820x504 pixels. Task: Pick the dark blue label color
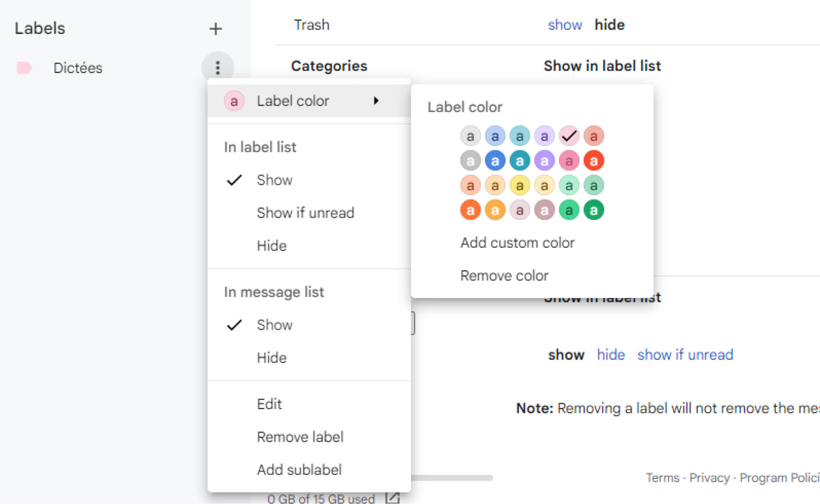(495, 161)
